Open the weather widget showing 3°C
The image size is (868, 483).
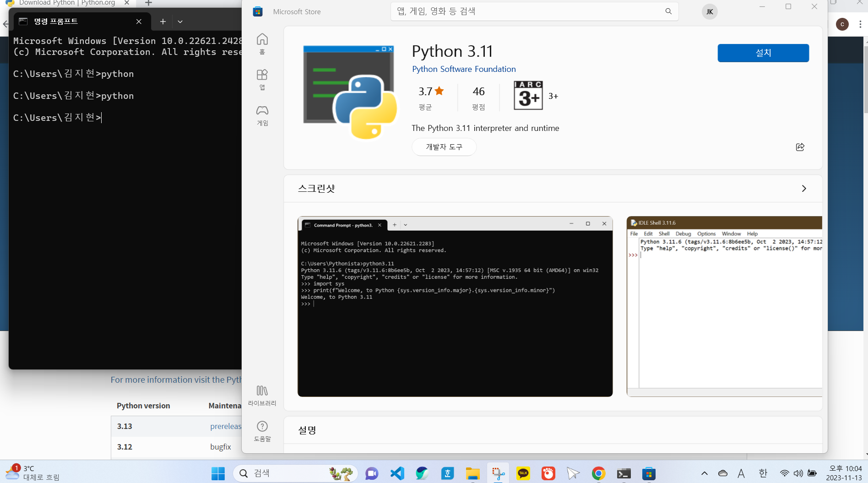point(32,473)
